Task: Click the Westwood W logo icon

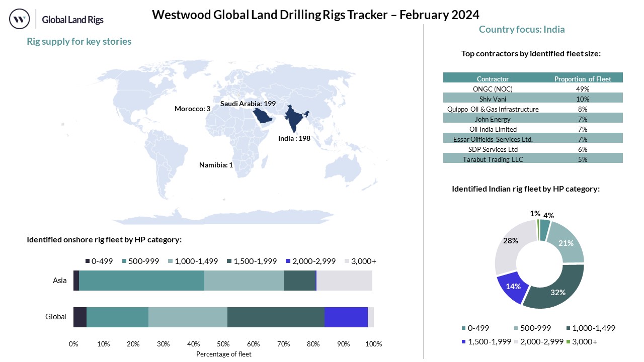Action: tap(20, 20)
